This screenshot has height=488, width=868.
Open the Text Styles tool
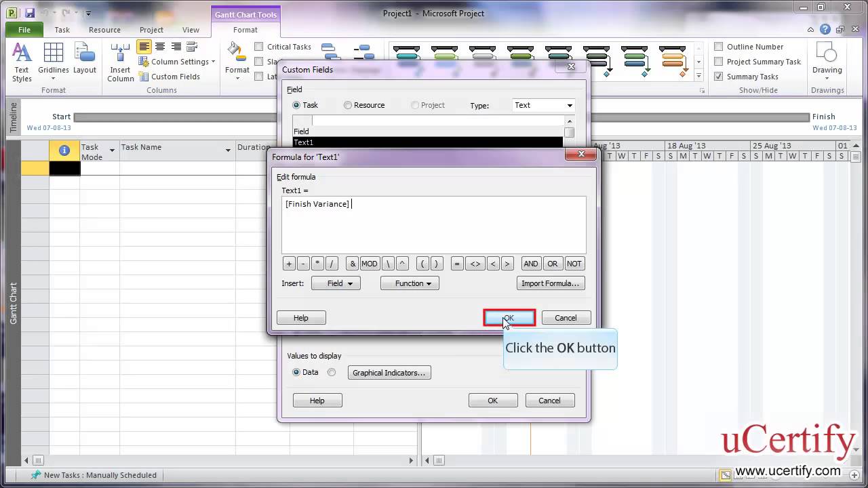[x=22, y=62]
